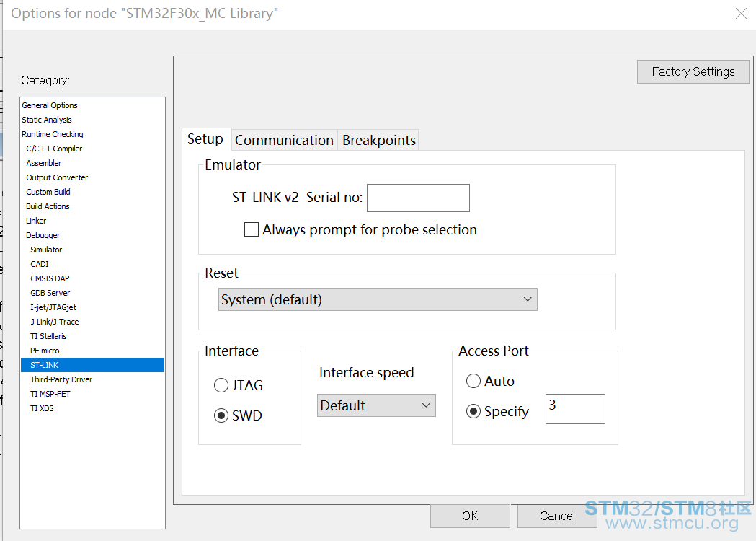
Task: Select General Options category
Action: tap(92, 105)
